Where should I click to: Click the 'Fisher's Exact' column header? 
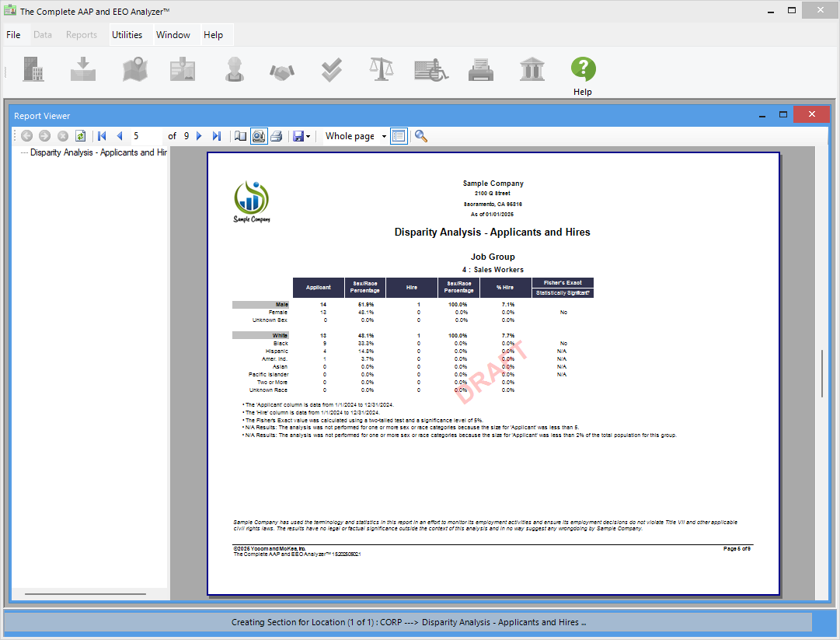pyautogui.click(x=563, y=282)
